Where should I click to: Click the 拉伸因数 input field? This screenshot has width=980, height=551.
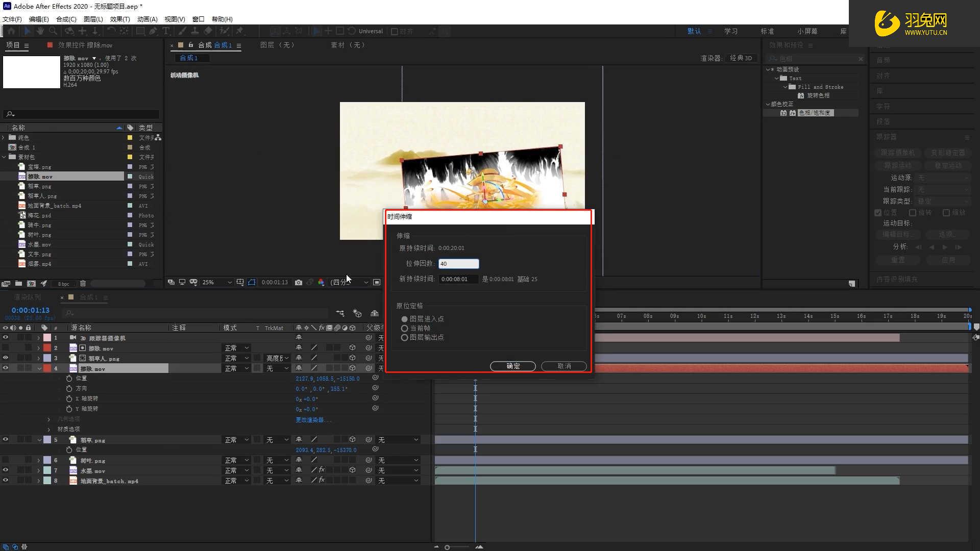coord(459,264)
